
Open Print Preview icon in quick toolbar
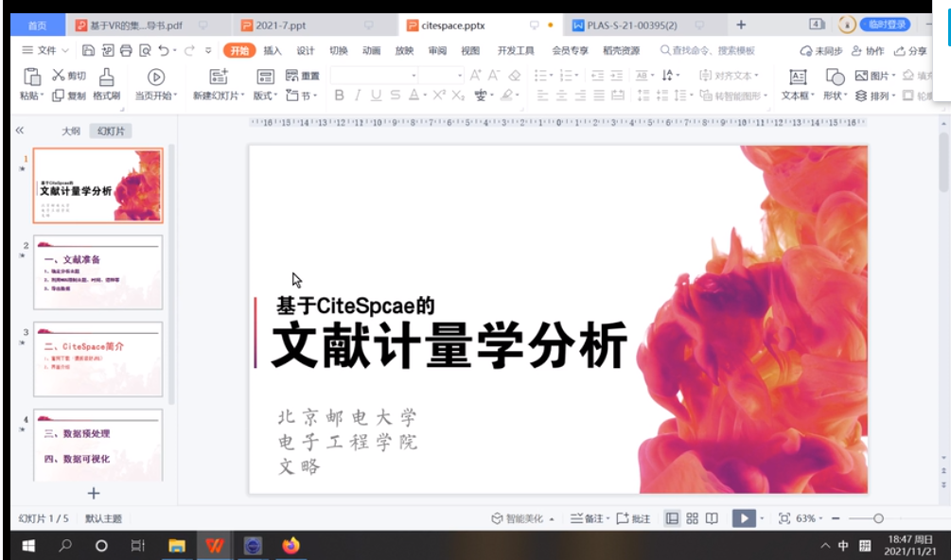point(145,50)
